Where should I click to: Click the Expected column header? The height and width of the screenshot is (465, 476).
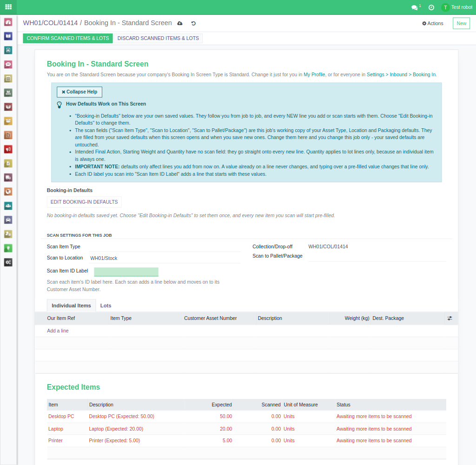(222, 405)
